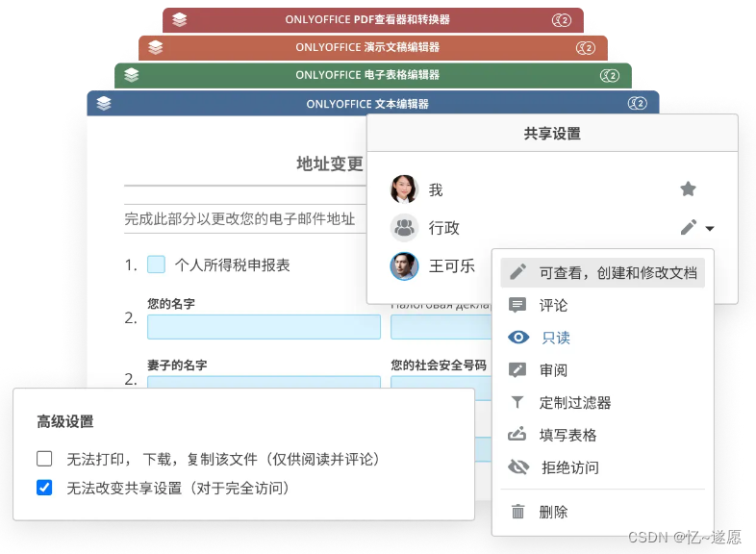Click the text 完成此部分以更改您的电子邮件地址

pos(239,219)
